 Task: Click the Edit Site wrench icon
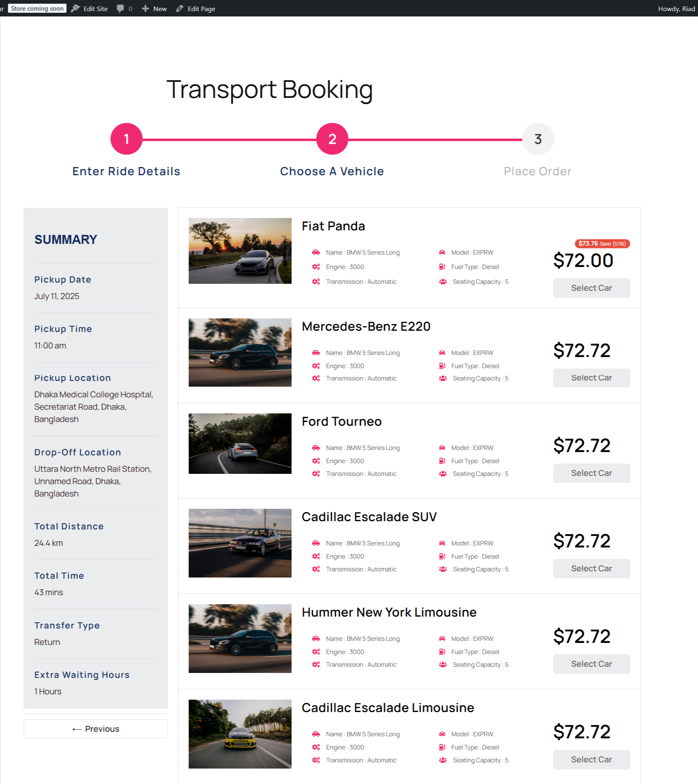click(x=75, y=9)
